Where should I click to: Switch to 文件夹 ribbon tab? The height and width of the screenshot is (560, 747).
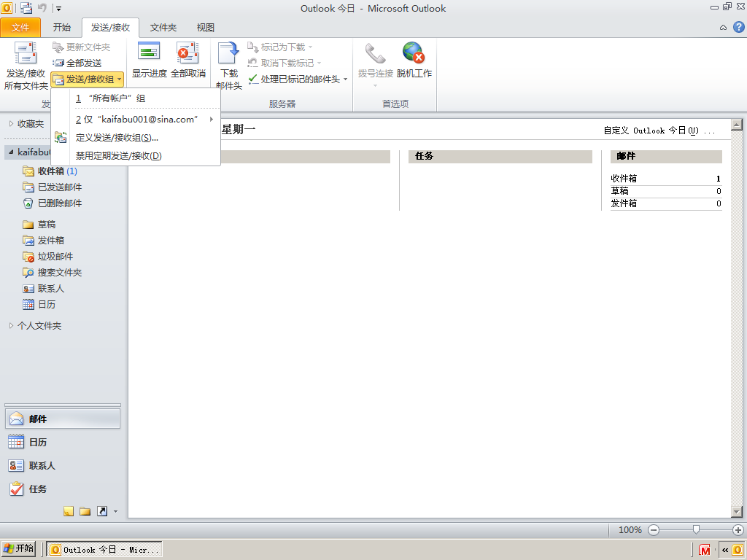tap(163, 28)
